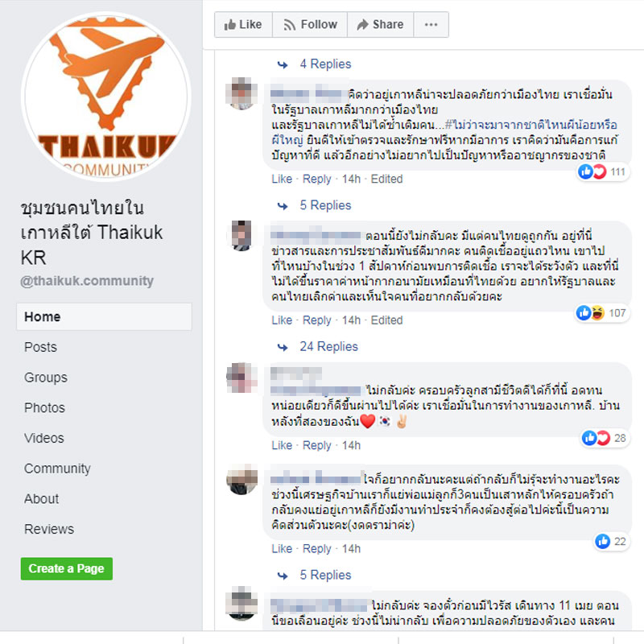Click the thumbs-up Like page button
Screen dimensions: 644x644
(244, 25)
